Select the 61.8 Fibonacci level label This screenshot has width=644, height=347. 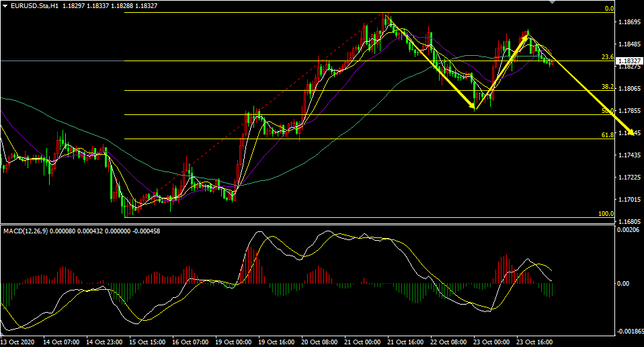(x=608, y=134)
